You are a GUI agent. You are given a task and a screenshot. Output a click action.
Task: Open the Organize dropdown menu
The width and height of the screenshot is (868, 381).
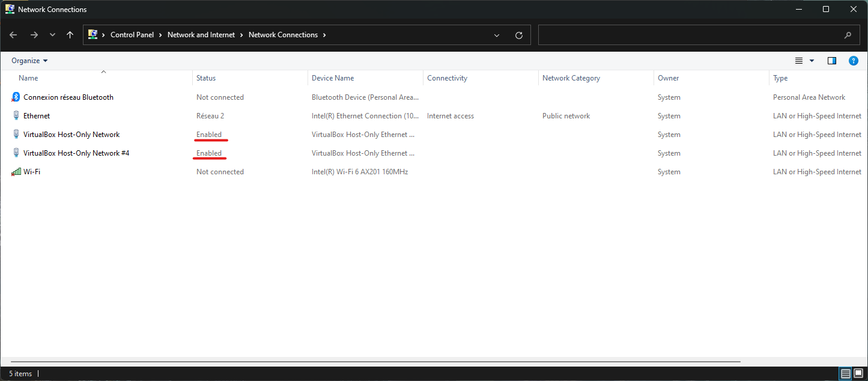(x=29, y=61)
